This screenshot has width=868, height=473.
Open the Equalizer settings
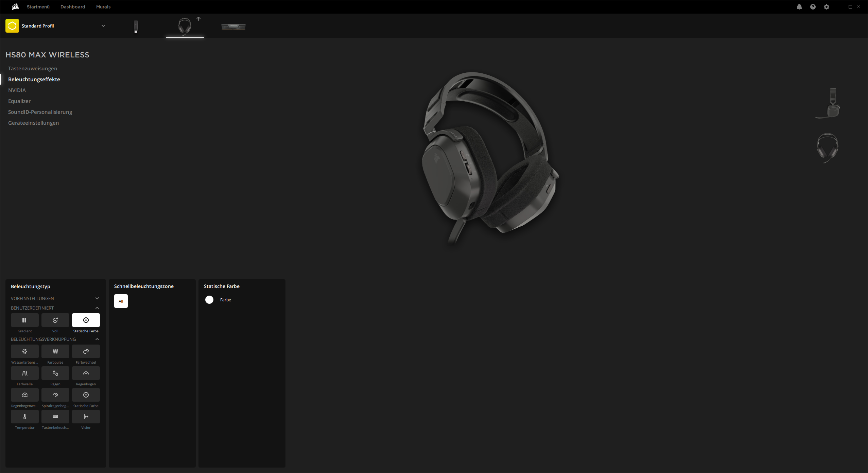(x=19, y=101)
